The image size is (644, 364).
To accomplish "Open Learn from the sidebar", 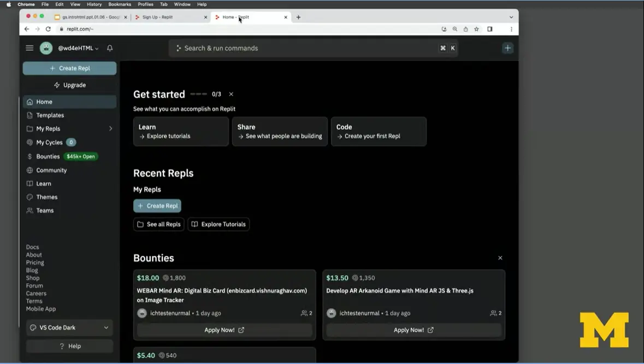I will click(x=44, y=183).
